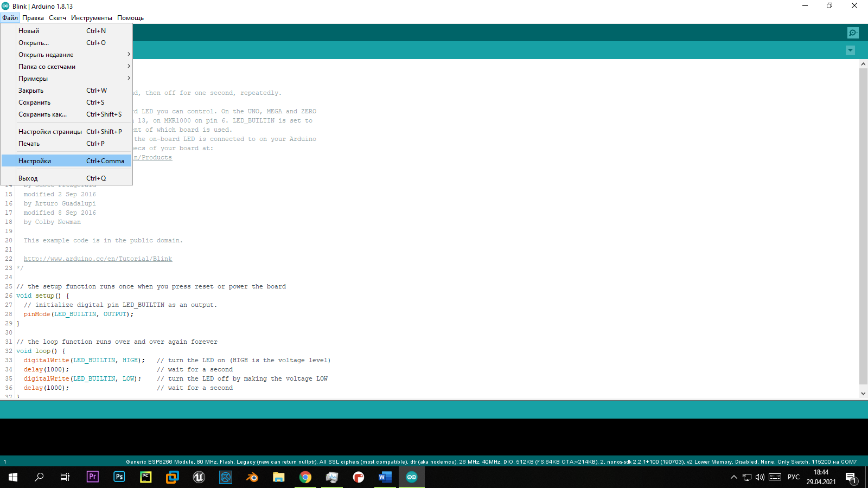This screenshot has height=488, width=868.
Task: Click the digitalWrite LOW code line
Action: pos(82,378)
